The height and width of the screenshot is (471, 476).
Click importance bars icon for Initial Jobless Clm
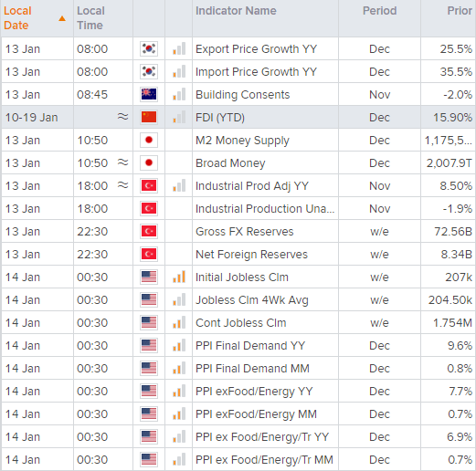click(x=179, y=277)
